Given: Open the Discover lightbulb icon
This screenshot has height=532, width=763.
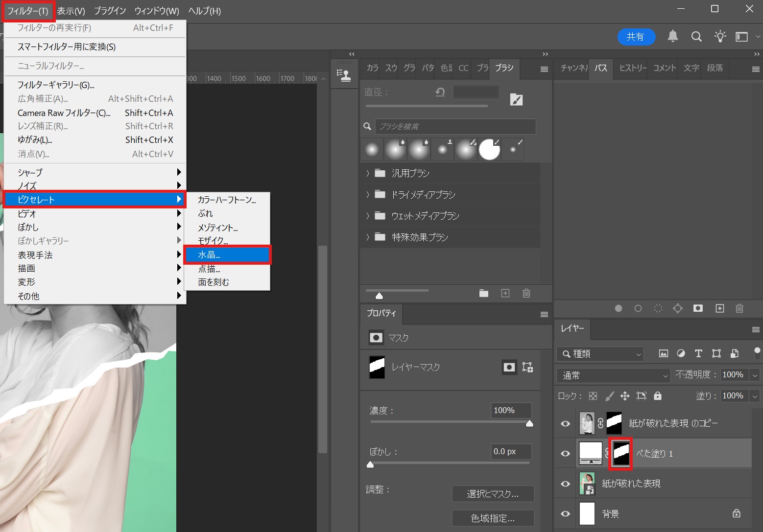Looking at the screenshot, I should (x=720, y=37).
